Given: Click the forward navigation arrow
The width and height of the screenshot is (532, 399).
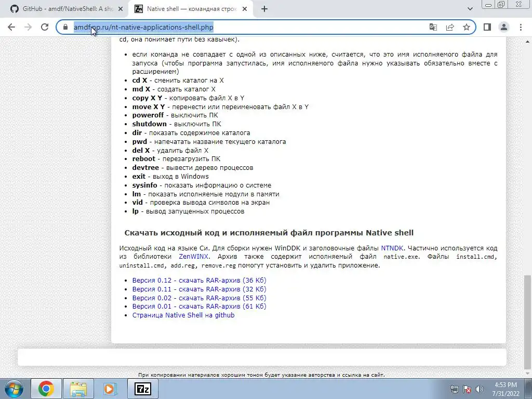Looking at the screenshot, I should [28, 27].
